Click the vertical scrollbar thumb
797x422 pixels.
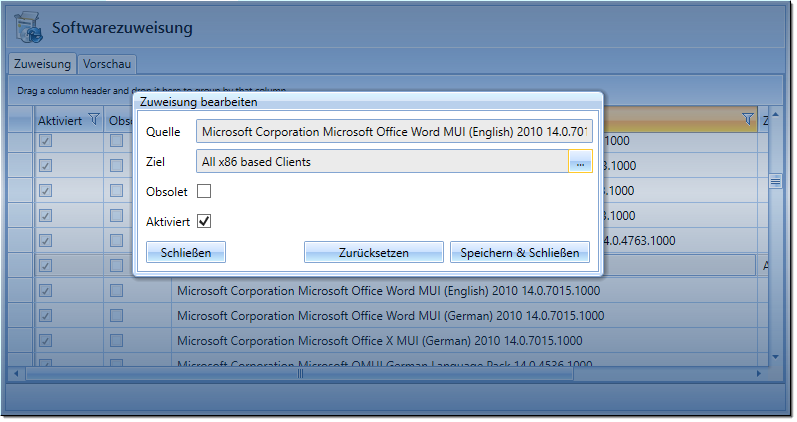tap(775, 181)
